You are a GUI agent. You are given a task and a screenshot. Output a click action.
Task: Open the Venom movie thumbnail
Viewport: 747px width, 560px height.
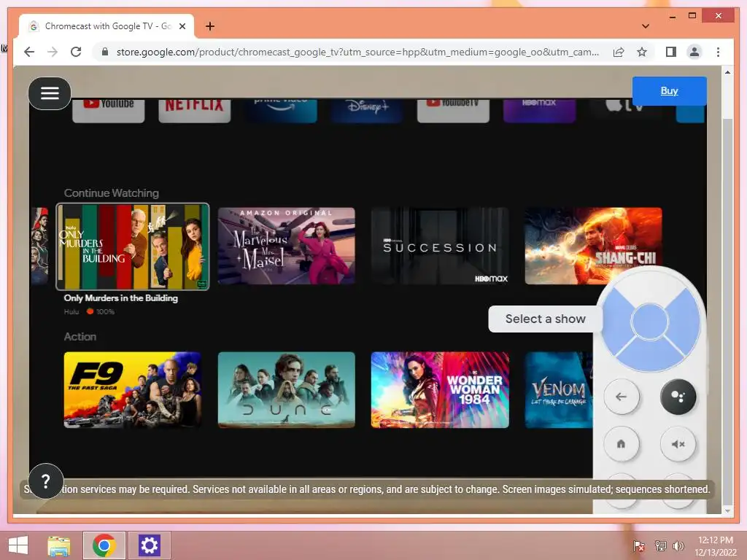click(559, 389)
